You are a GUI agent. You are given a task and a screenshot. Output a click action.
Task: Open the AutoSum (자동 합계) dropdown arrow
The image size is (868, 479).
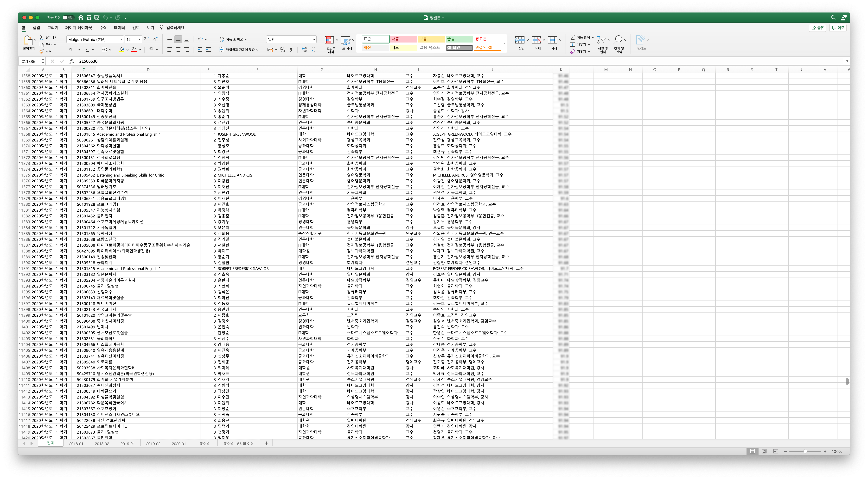[593, 37]
